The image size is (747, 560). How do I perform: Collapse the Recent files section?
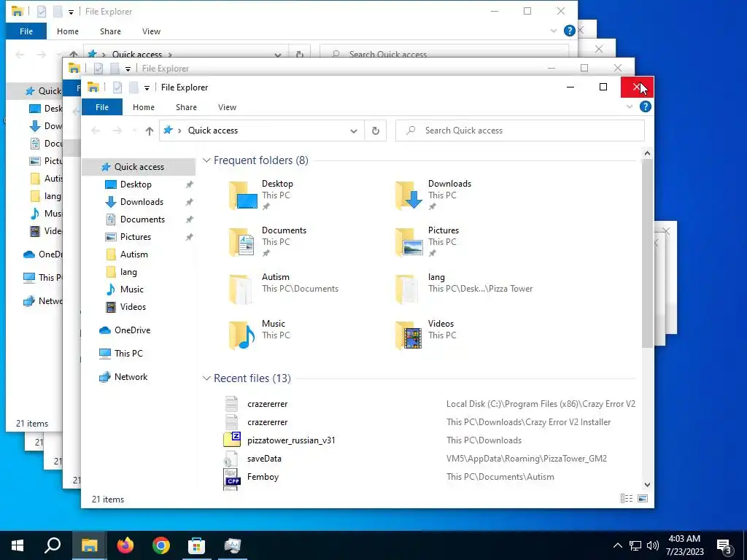(206, 378)
